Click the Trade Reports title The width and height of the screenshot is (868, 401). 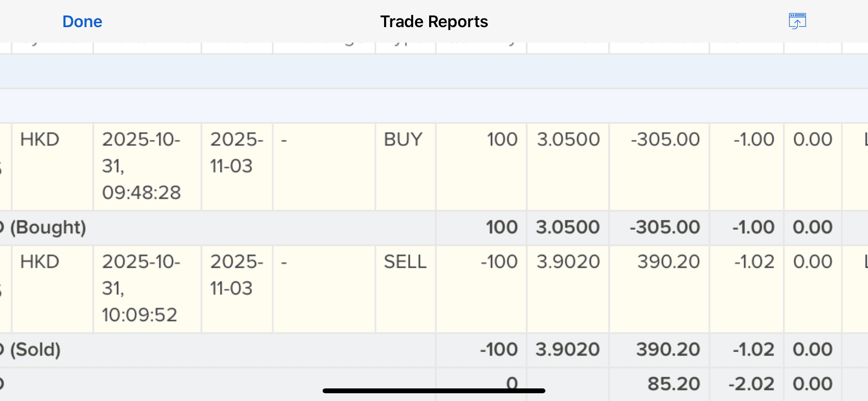coord(434,22)
